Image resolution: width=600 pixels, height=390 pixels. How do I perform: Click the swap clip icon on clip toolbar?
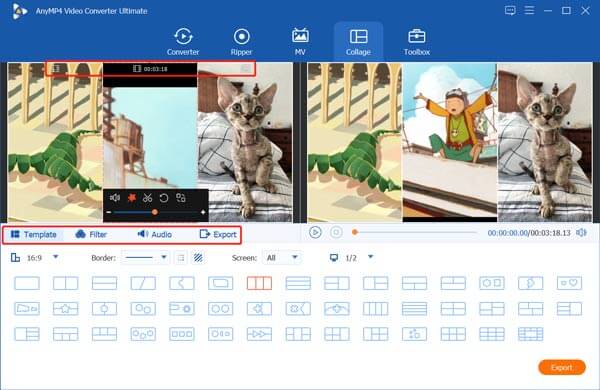tap(180, 198)
